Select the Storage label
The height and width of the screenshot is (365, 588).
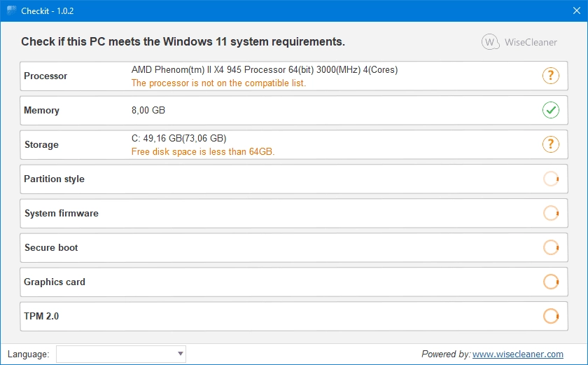(41, 144)
